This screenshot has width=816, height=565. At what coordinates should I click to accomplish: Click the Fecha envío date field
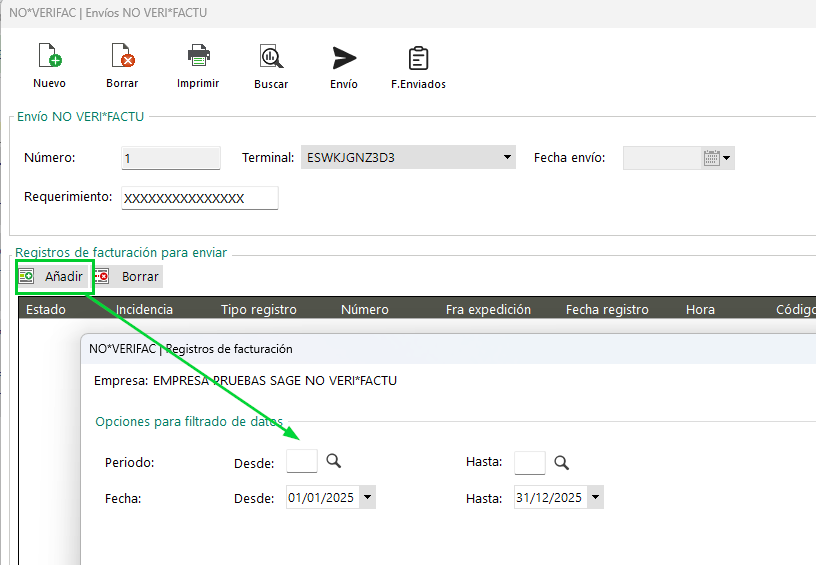coord(662,158)
